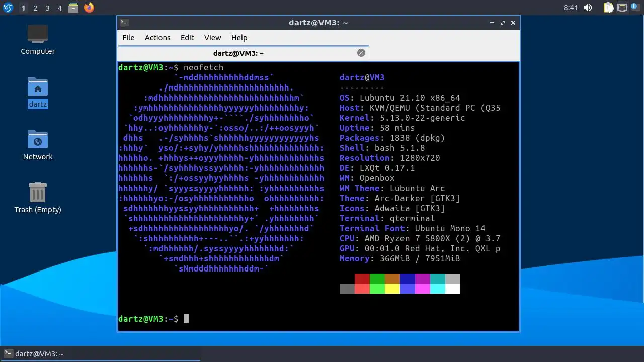
Task: Click the 'Packages: 1838 (dpkg)' line
Action: tap(392, 138)
